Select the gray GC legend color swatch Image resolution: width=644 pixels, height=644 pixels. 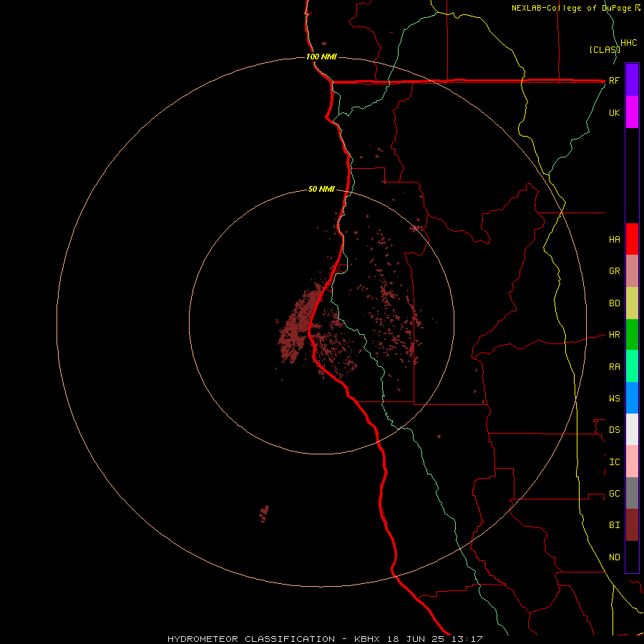coord(632,493)
